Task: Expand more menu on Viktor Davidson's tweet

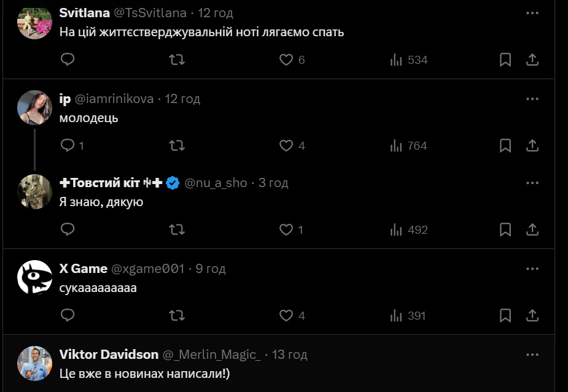Action: (532, 355)
